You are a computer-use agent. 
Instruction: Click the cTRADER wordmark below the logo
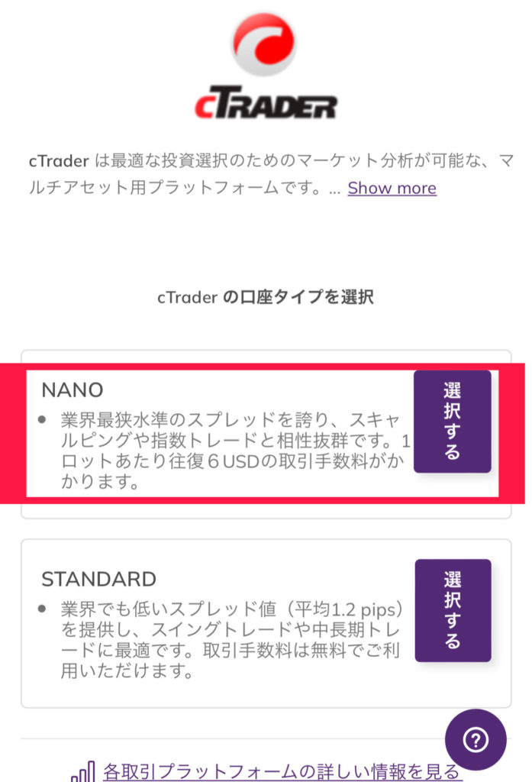(265, 106)
